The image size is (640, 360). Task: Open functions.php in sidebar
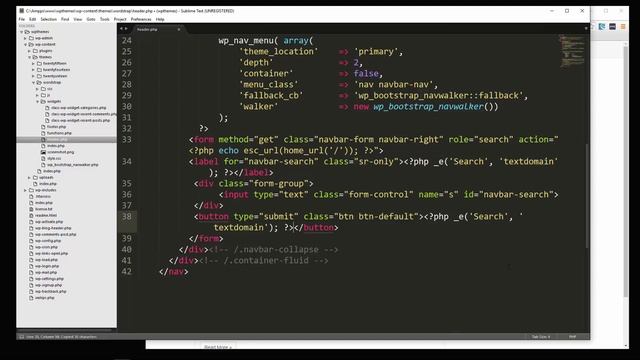(x=59, y=133)
